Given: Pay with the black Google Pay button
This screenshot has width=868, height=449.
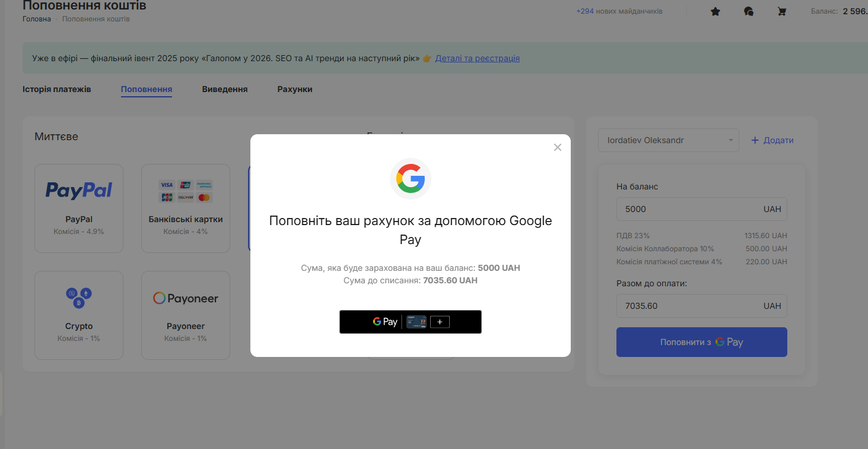Looking at the screenshot, I should click(411, 322).
